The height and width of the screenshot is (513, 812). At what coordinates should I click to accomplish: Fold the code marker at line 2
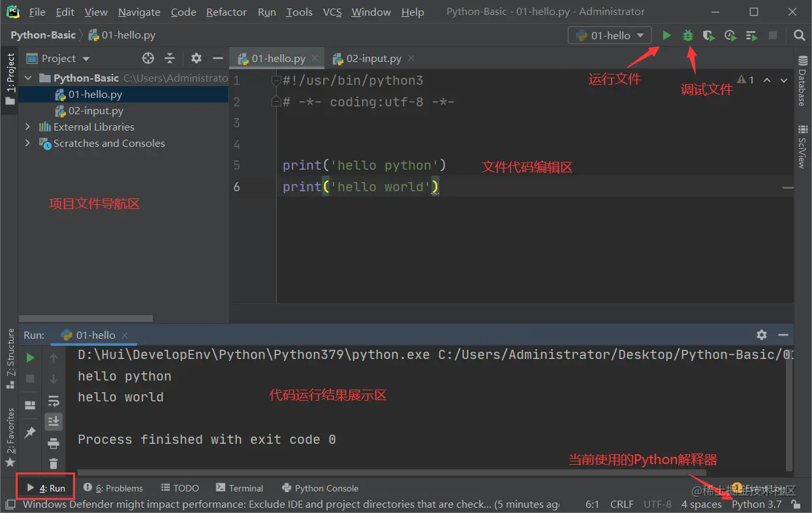(x=276, y=102)
